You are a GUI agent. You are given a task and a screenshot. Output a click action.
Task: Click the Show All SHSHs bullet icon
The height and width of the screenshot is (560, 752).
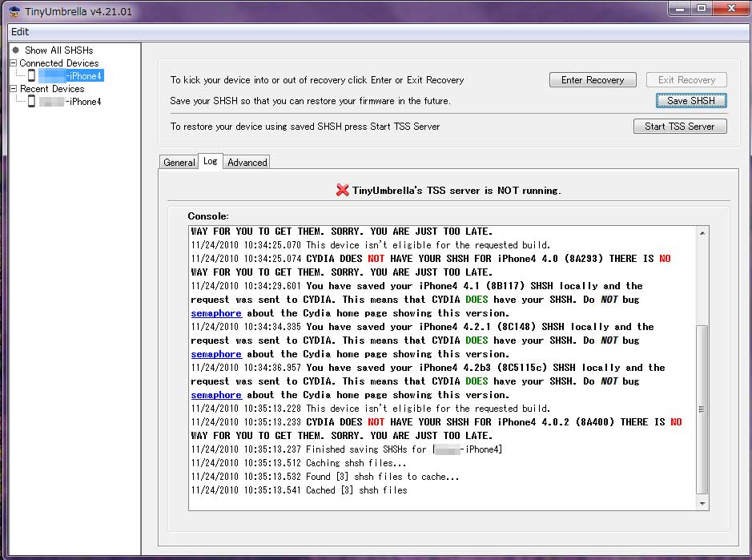tap(16, 50)
